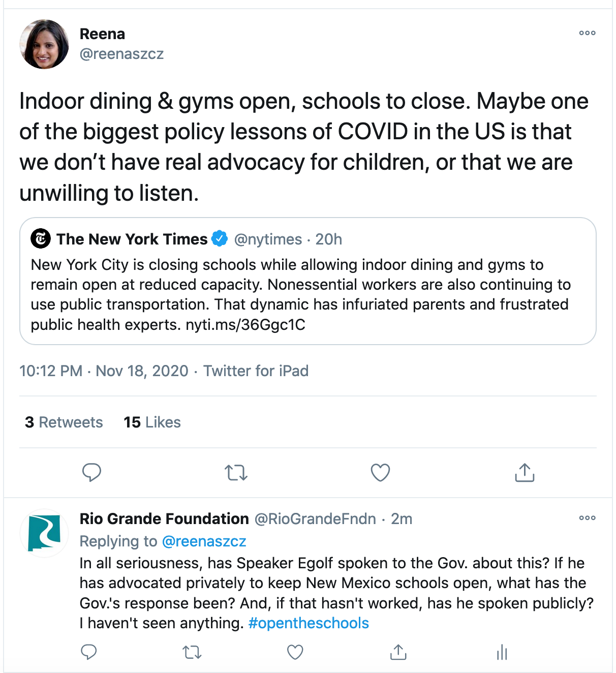Open the nyti.ms/36Ggc1C link
The image size is (616, 673).
pyautogui.click(x=245, y=325)
